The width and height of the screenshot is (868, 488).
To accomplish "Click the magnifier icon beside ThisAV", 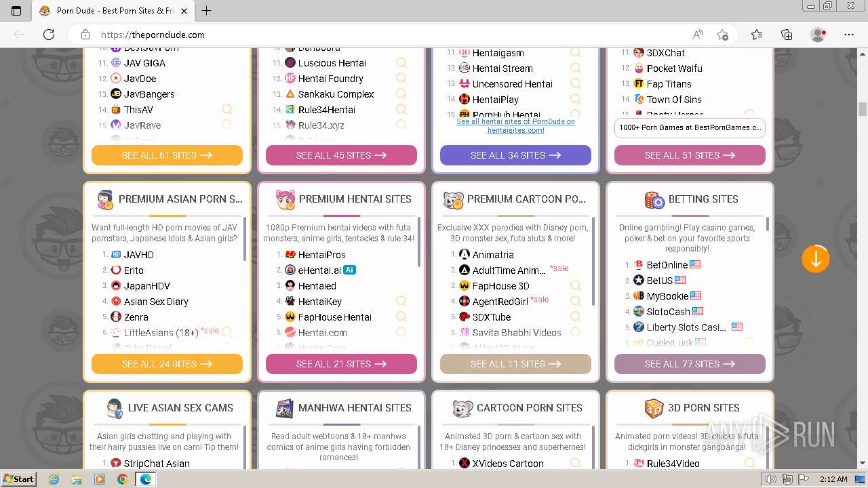I will coord(227,109).
